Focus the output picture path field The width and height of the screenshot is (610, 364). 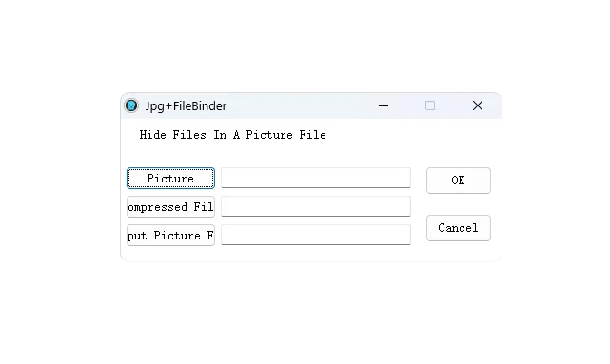tap(316, 235)
